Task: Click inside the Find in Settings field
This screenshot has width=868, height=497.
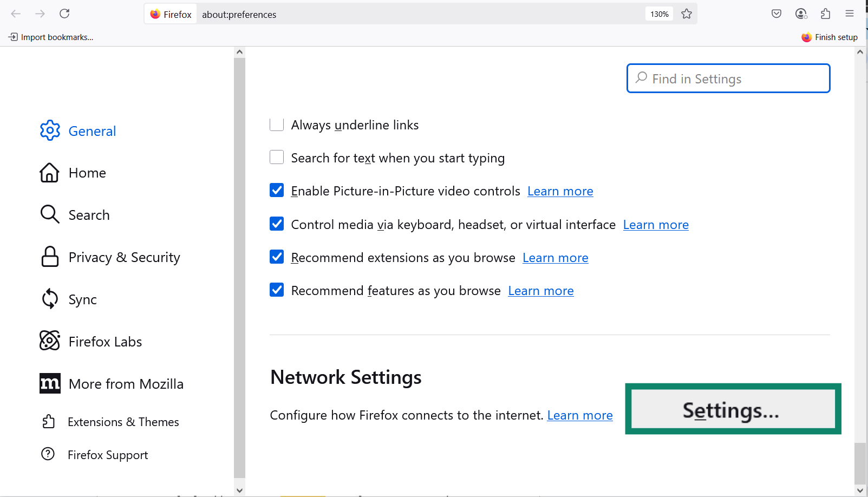Action: pos(727,78)
